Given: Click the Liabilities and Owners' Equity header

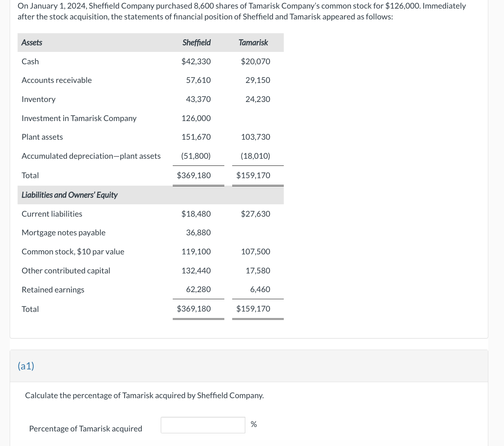Looking at the screenshot, I should pyautogui.click(x=69, y=195).
